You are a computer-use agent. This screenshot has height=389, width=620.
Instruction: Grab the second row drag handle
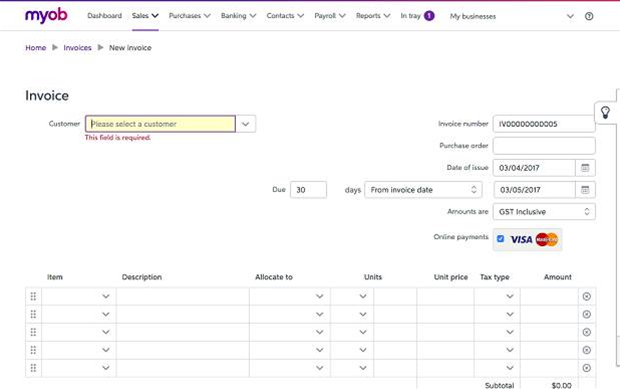coord(33,314)
